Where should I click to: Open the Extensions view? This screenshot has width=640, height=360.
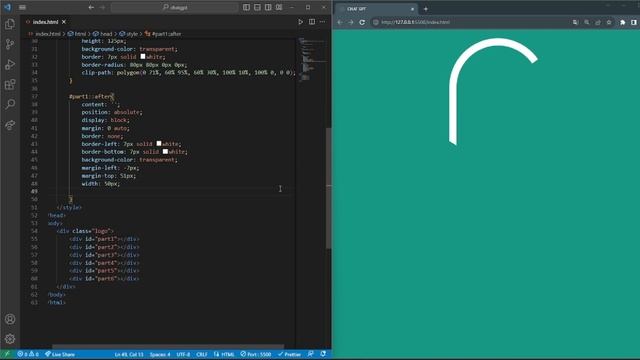(10, 84)
